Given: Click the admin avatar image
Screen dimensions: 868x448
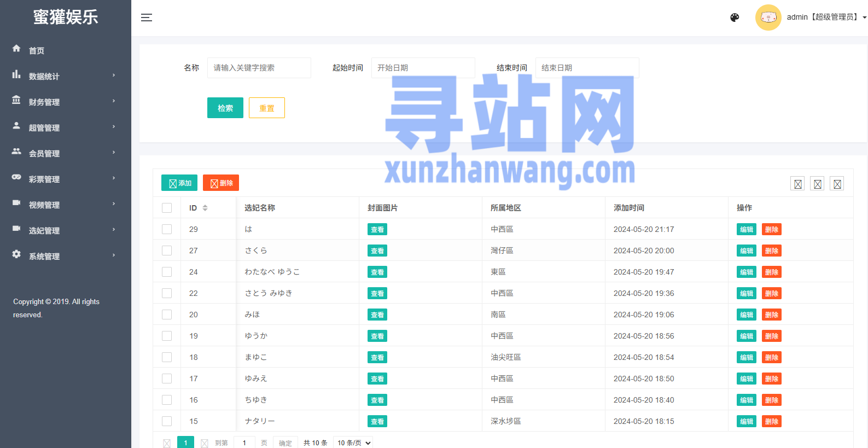Looking at the screenshot, I should (x=768, y=18).
